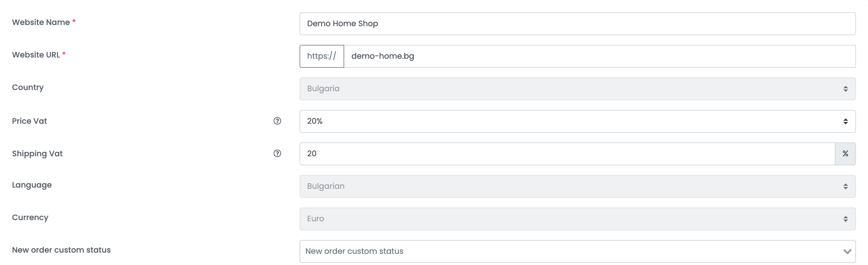
Task: Click the Website URL demo-home.bg field
Action: pos(600,56)
